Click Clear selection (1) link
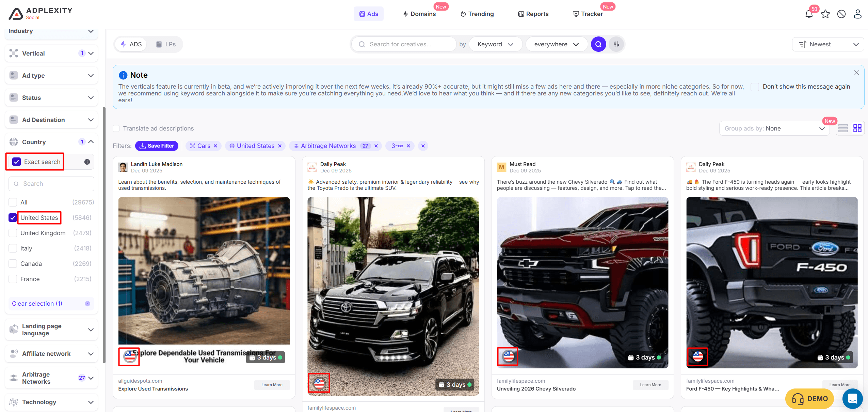Screen dimensions: 868x412 coord(37,304)
